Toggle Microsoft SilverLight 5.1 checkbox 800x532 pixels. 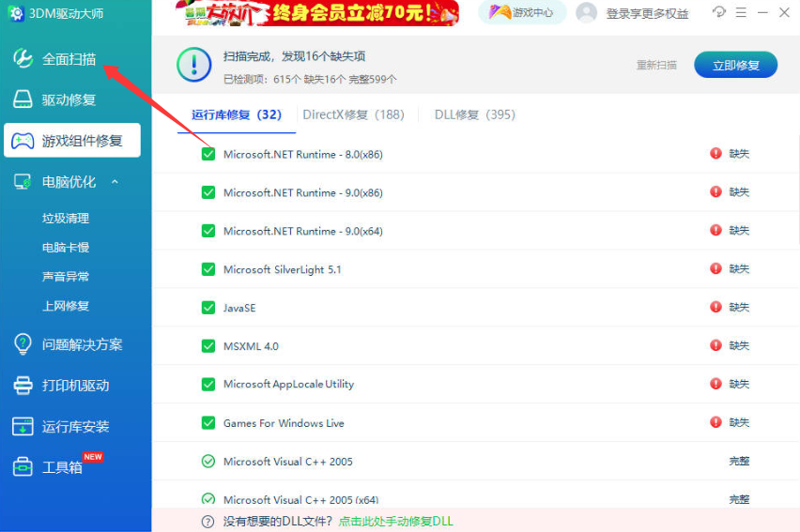208,268
